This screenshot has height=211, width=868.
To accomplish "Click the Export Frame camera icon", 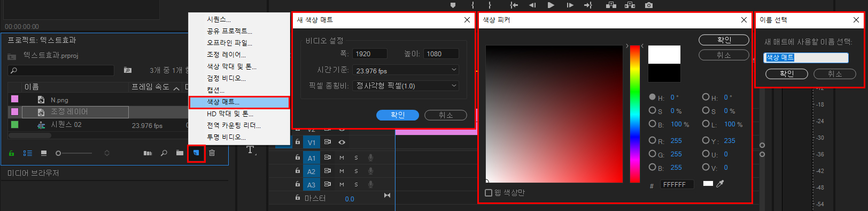I will tap(648, 5).
